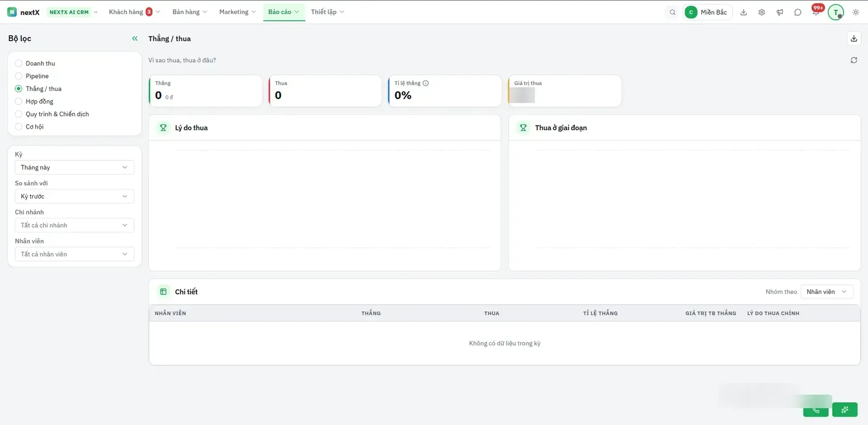The height and width of the screenshot is (425, 868).
Task: Select the Doanh thu radio option
Action: [x=18, y=63]
